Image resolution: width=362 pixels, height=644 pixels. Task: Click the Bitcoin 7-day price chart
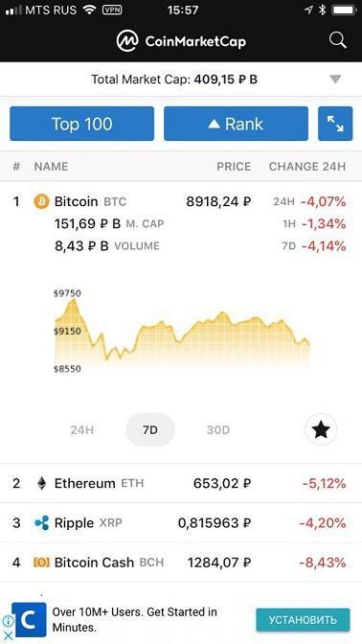tap(182, 332)
